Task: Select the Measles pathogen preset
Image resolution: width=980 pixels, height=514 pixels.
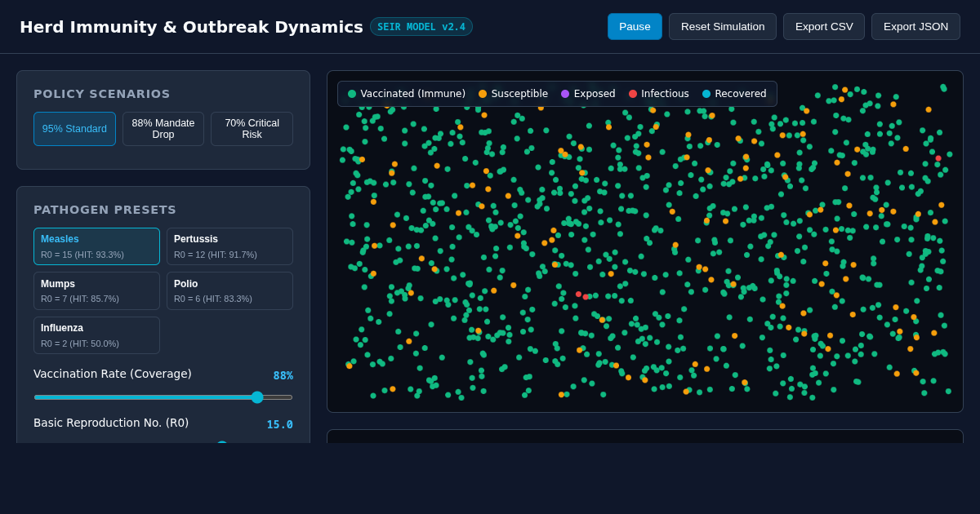Action: [x=96, y=246]
